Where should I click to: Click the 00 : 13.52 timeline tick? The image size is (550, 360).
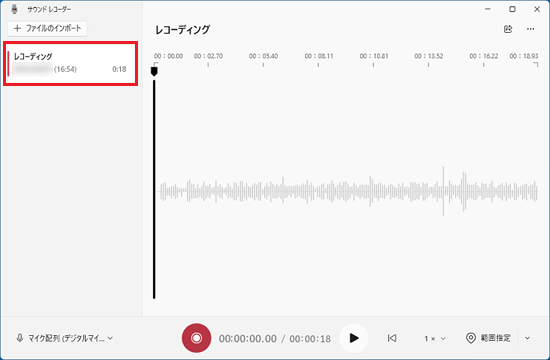[x=429, y=56]
